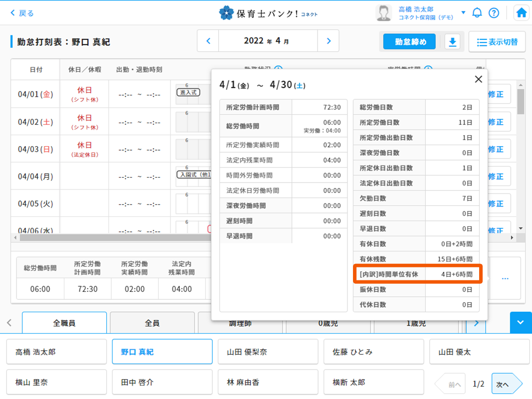Click the 表示切替 button

pos(497,42)
